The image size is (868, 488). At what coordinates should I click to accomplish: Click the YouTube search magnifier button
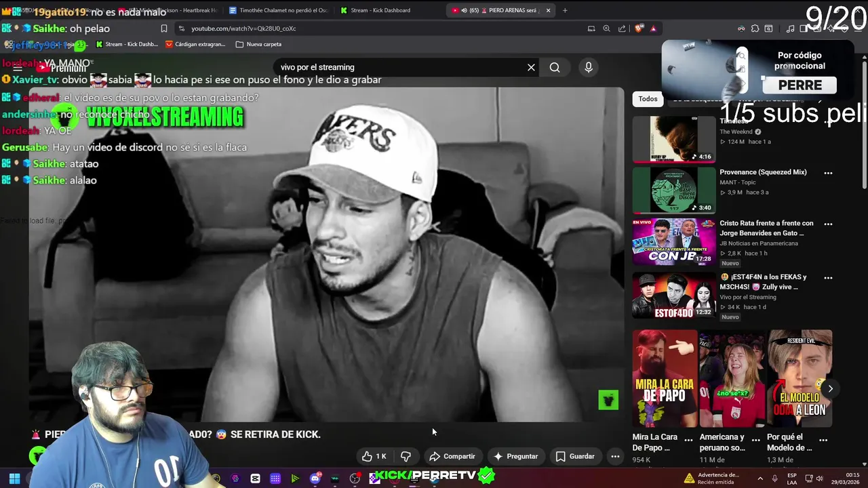[555, 67]
